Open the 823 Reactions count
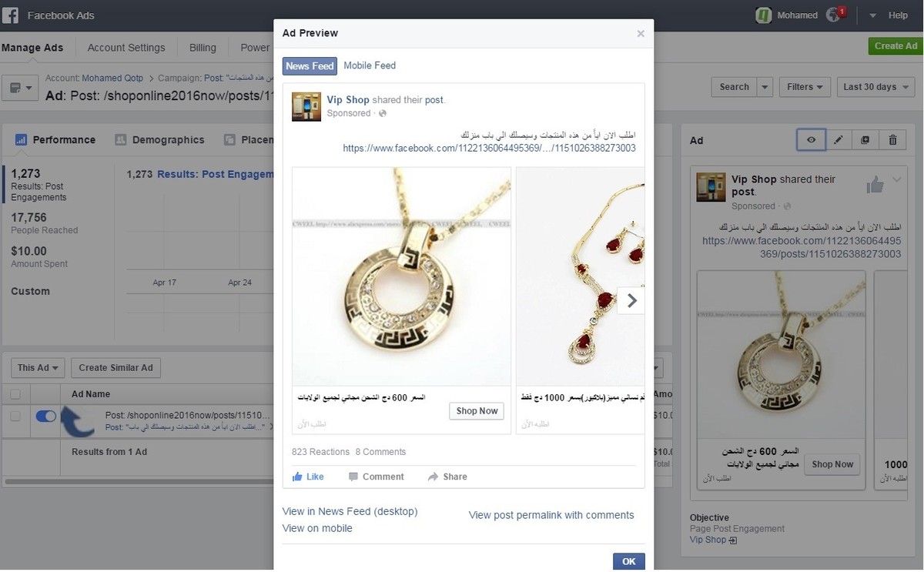This screenshot has width=924, height=572. click(x=320, y=452)
